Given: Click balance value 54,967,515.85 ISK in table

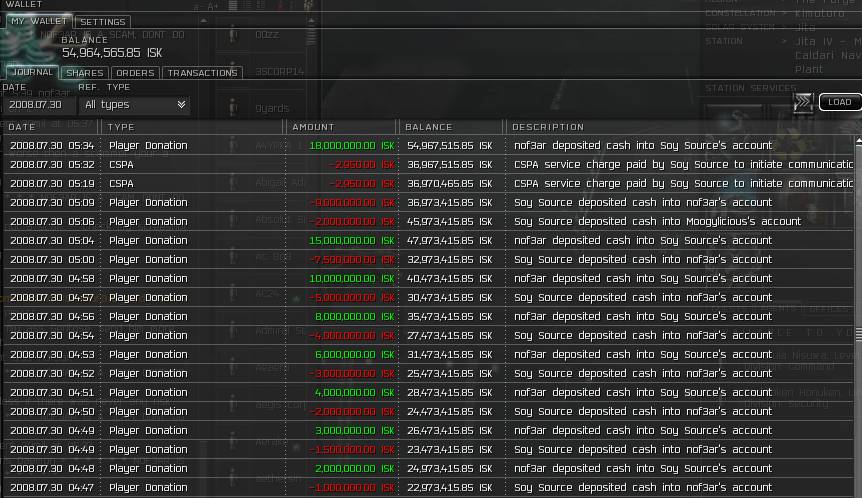Looking at the screenshot, I should point(450,146).
